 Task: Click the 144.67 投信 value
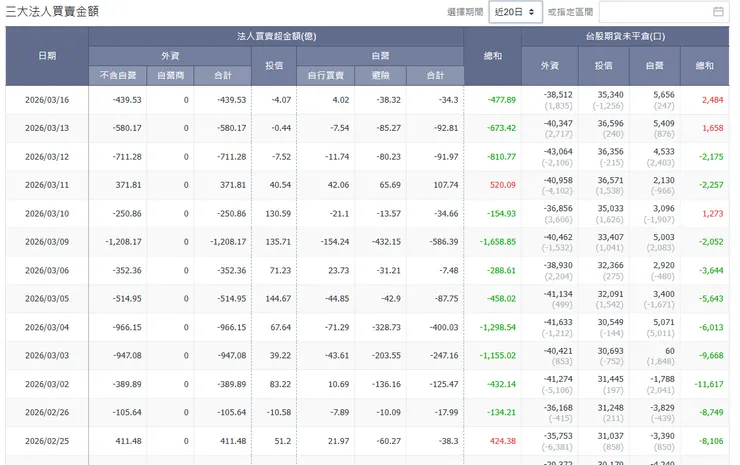click(x=278, y=299)
